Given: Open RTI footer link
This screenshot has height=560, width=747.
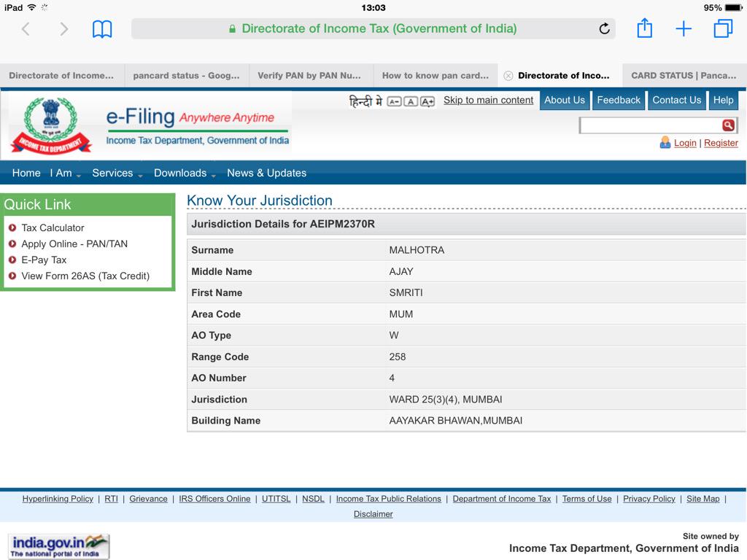Looking at the screenshot, I should click(x=111, y=499).
